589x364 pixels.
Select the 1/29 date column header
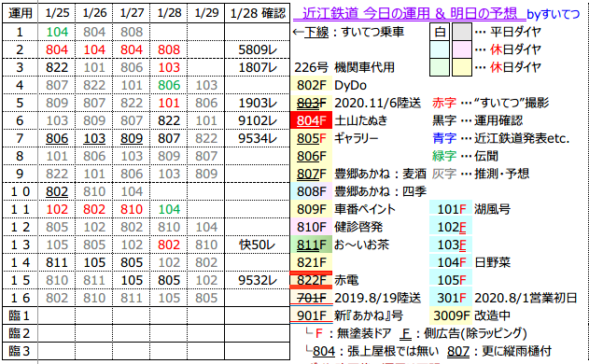pos(206,13)
